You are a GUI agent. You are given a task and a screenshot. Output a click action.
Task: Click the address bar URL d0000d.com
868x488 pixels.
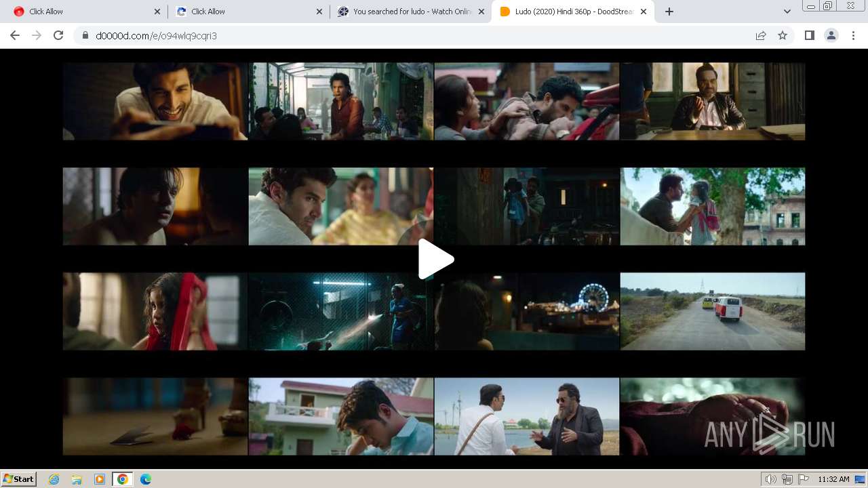point(156,35)
